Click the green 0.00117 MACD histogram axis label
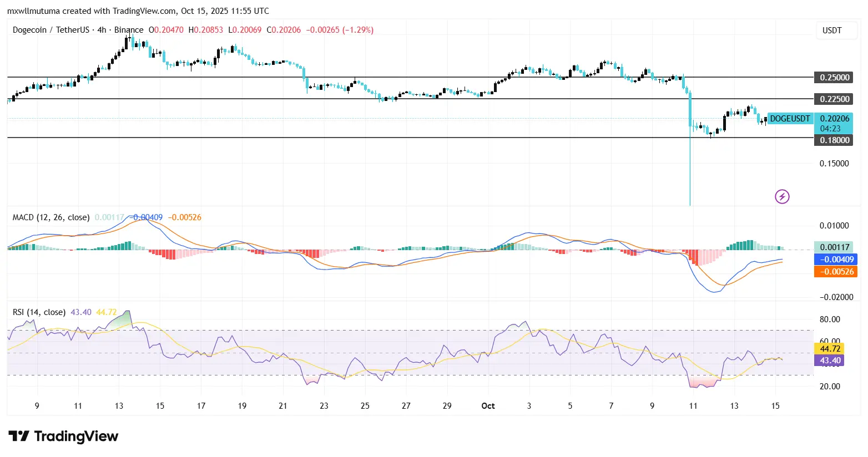The image size is (868, 457). click(x=835, y=247)
